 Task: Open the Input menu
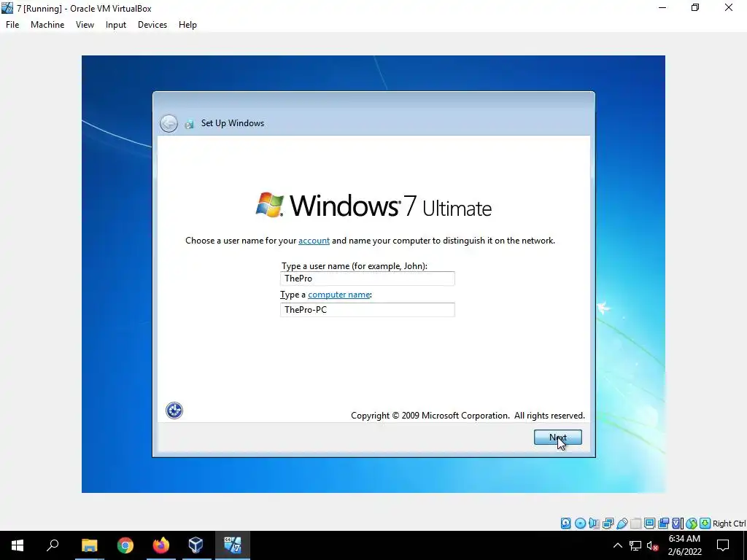(x=116, y=25)
